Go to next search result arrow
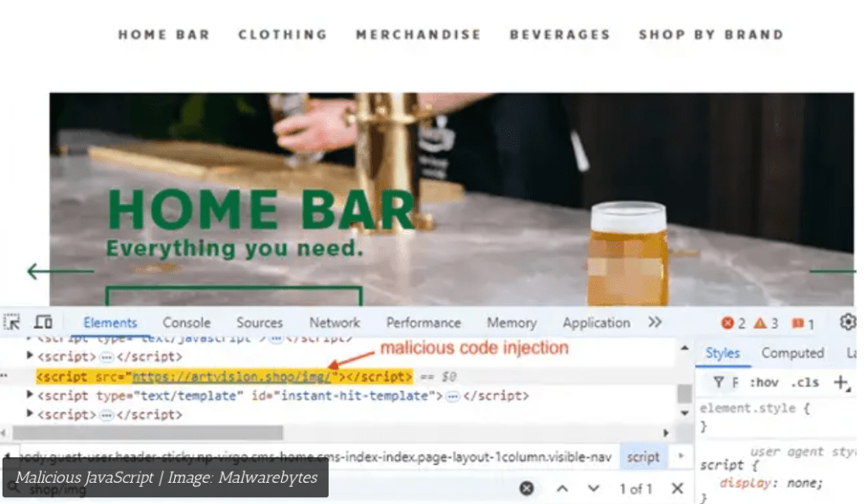 point(594,489)
